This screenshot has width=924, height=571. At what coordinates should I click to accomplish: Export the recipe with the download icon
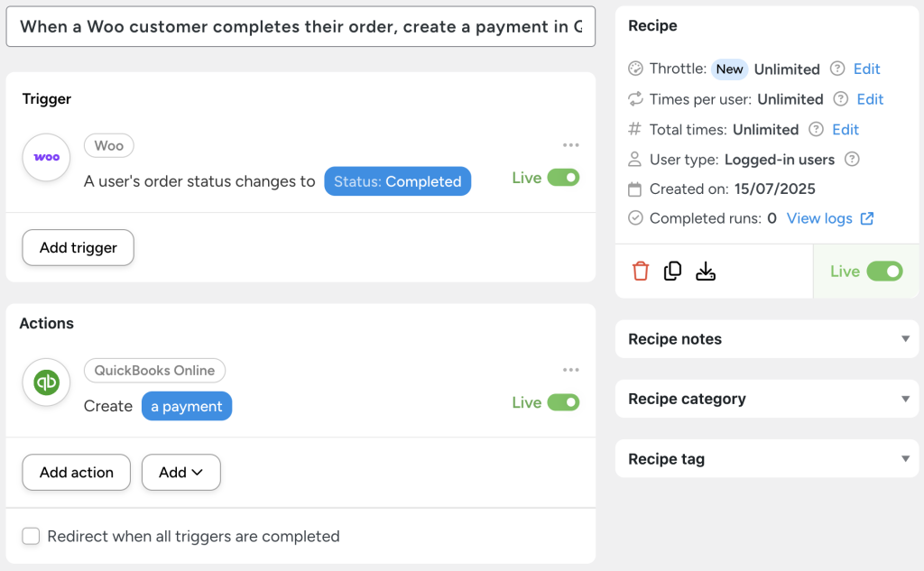pyautogui.click(x=706, y=270)
